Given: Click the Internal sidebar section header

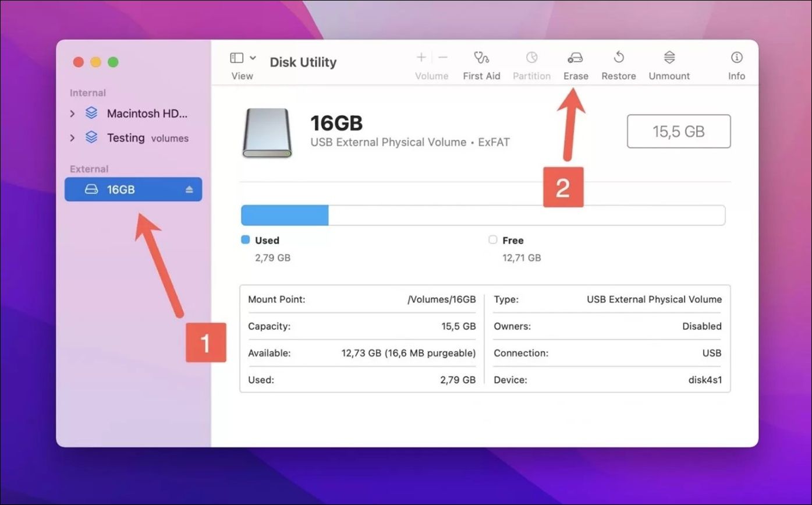Looking at the screenshot, I should click(x=88, y=93).
